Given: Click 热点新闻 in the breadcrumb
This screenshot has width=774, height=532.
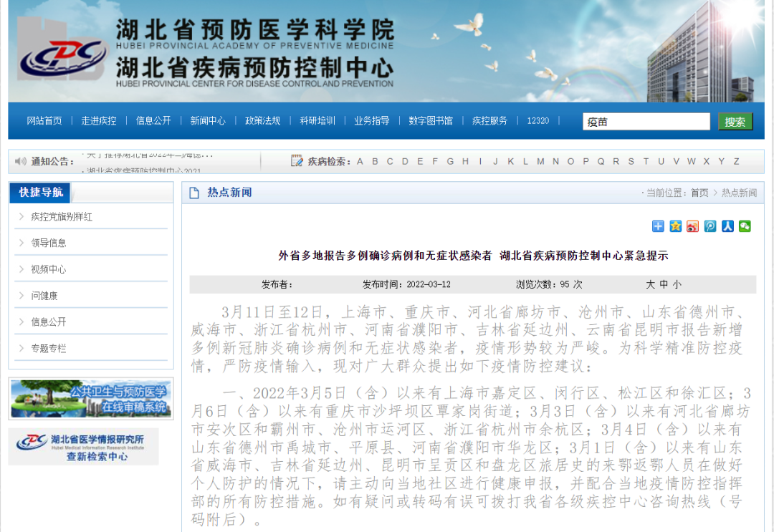Looking at the screenshot, I should pos(739,193).
